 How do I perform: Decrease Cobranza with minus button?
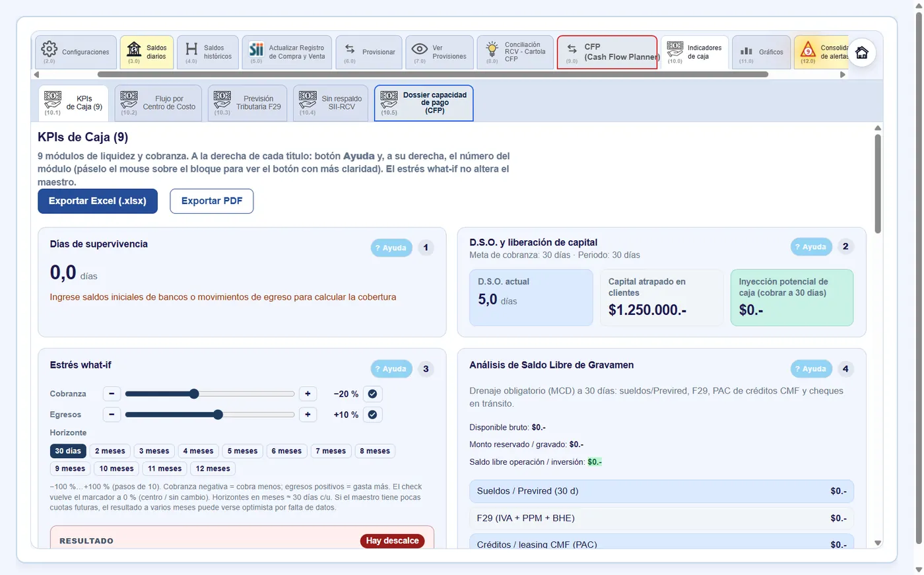coord(112,394)
